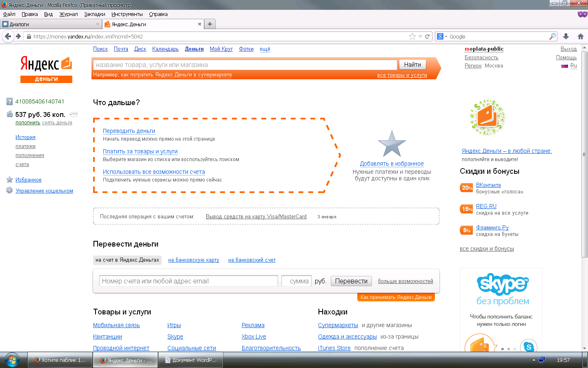This screenshot has height=368, width=588.
Task: Select на счет в Яндекс.Деньгах tab
Action: [127, 260]
